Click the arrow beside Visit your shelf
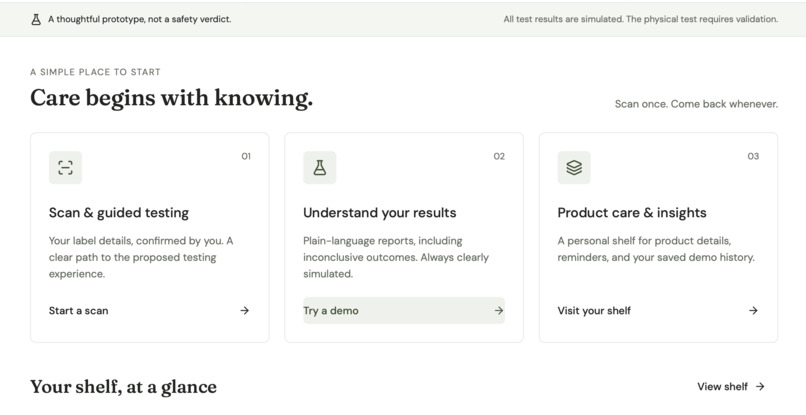The height and width of the screenshot is (415, 806). click(x=753, y=311)
